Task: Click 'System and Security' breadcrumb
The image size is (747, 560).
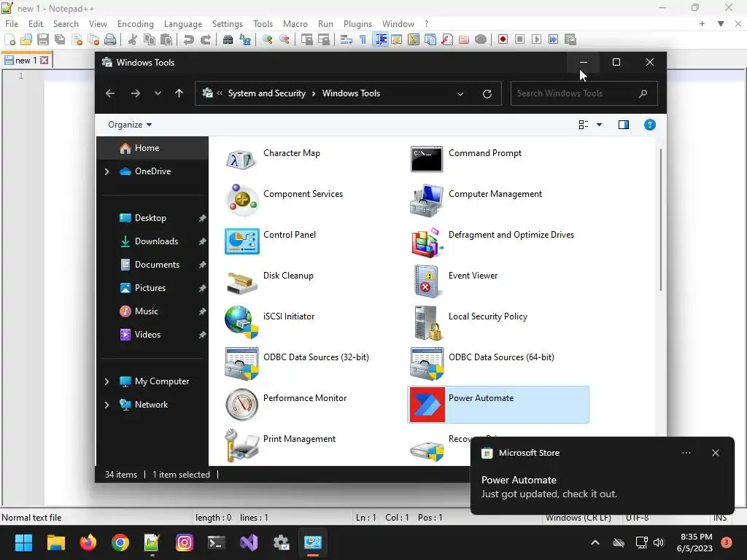Action: point(267,93)
